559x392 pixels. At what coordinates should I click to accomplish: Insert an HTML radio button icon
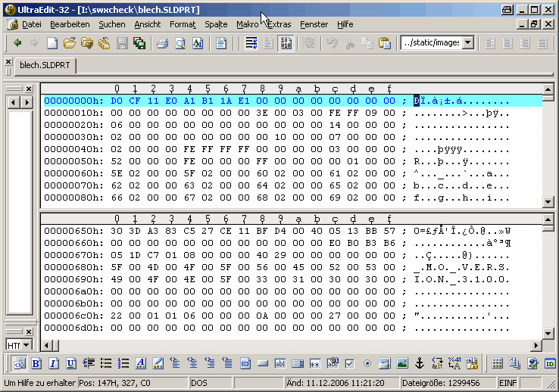coord(367,363)
